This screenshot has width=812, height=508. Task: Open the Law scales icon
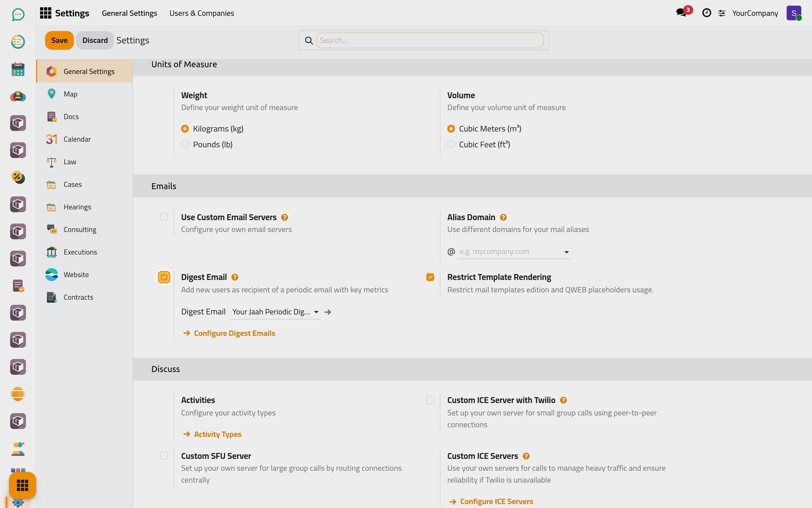point(52,162)
